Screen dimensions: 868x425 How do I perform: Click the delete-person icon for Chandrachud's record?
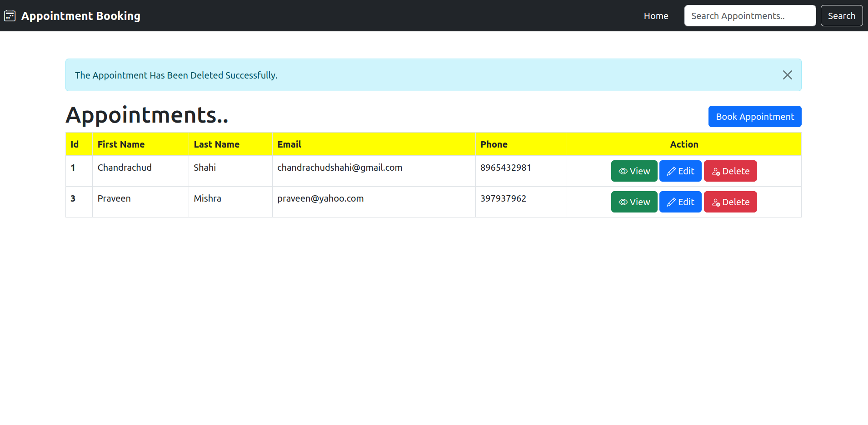(716, 171)
